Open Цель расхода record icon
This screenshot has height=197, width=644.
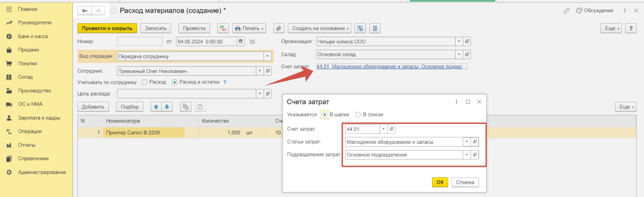[268, 94]
